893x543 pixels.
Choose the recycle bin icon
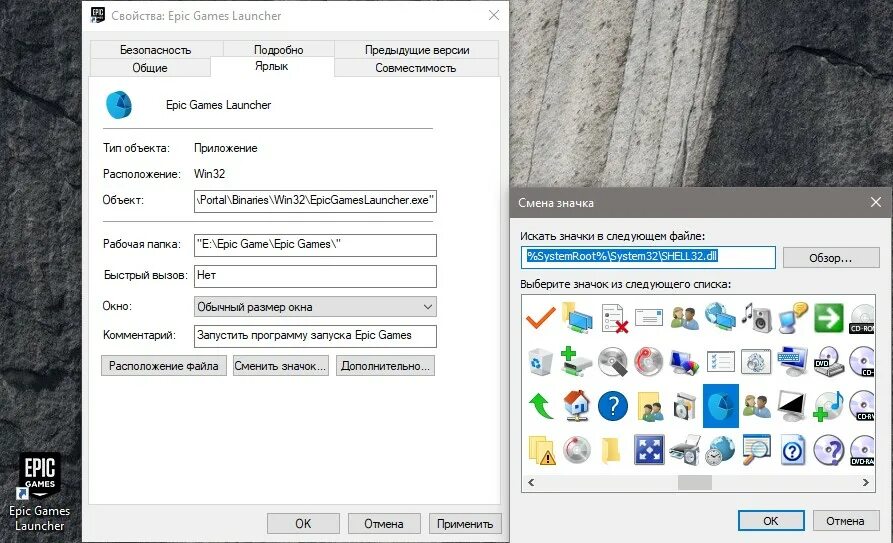(x=540, y=362)
